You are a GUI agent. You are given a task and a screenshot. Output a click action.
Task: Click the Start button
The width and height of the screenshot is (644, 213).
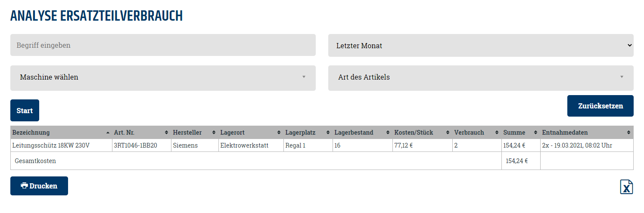click(x=25, y=111)
